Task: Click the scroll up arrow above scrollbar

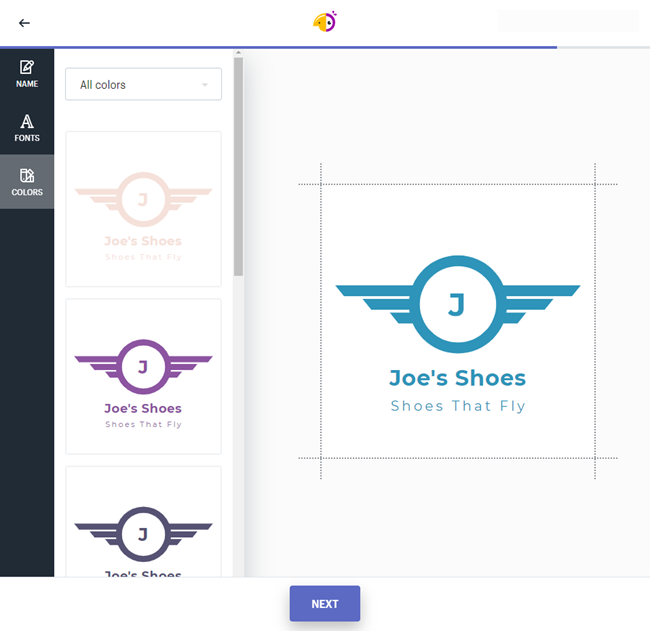Action: (x=238, y=52)
